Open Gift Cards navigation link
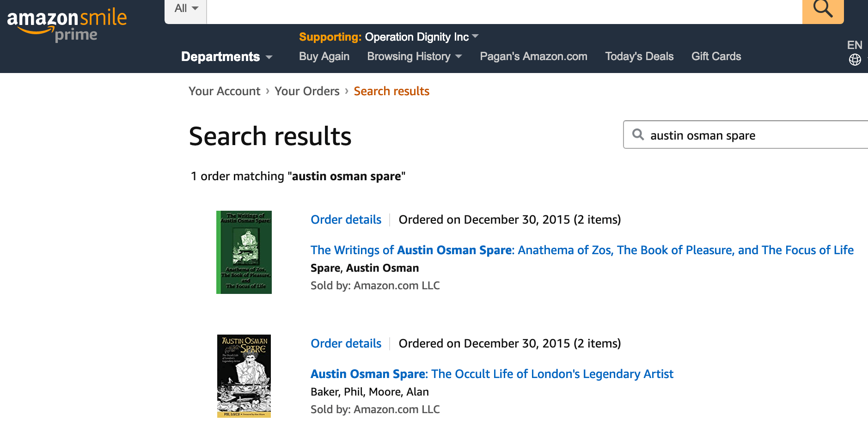Screen dimensions: 868x427 point(716,56)
